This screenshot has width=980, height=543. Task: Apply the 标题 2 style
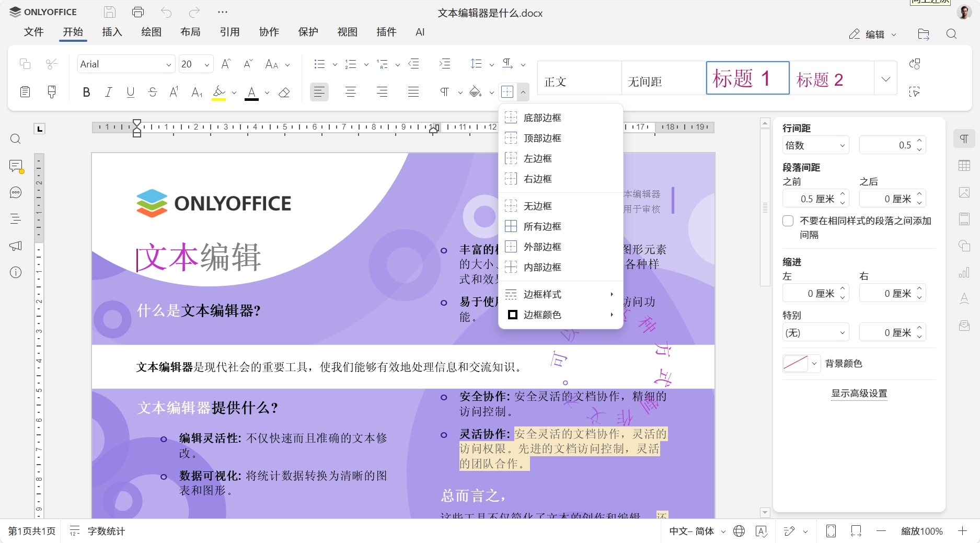[x=832, y=78]
